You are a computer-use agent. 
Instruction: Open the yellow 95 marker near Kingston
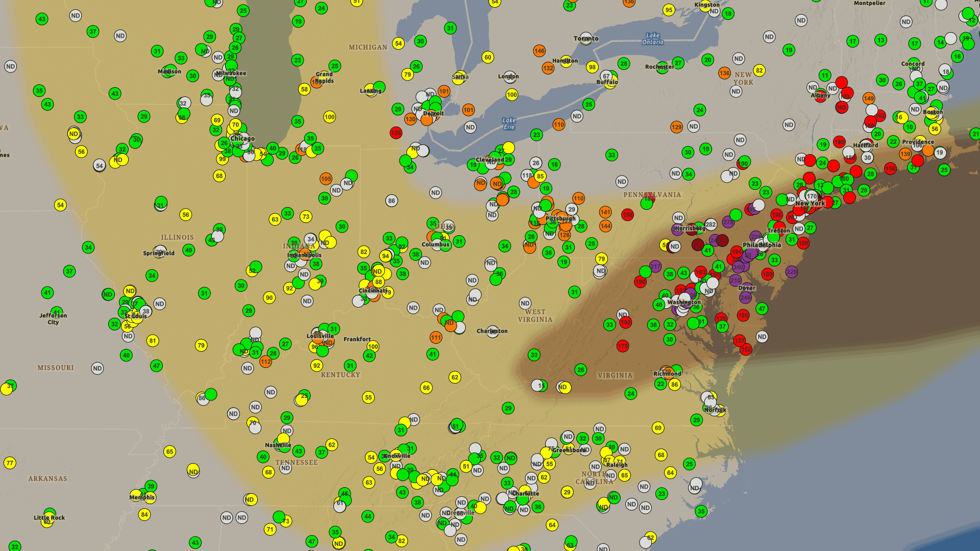(x=669, y=10)
